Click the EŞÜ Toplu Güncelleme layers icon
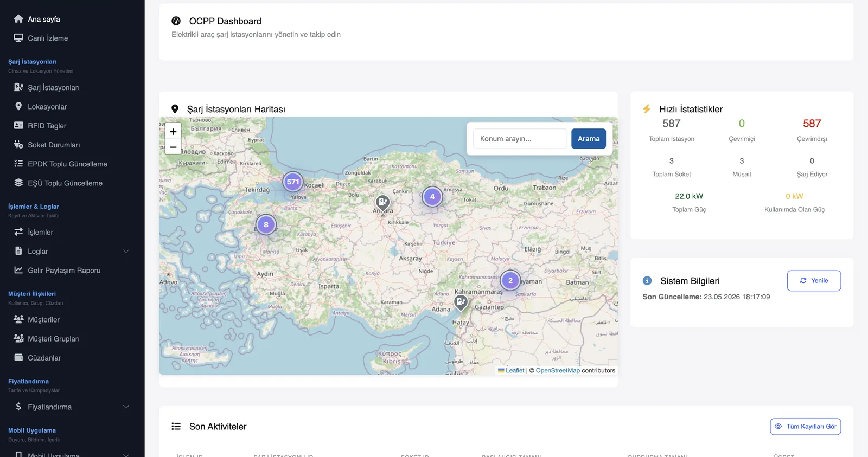 click(18, 183)
